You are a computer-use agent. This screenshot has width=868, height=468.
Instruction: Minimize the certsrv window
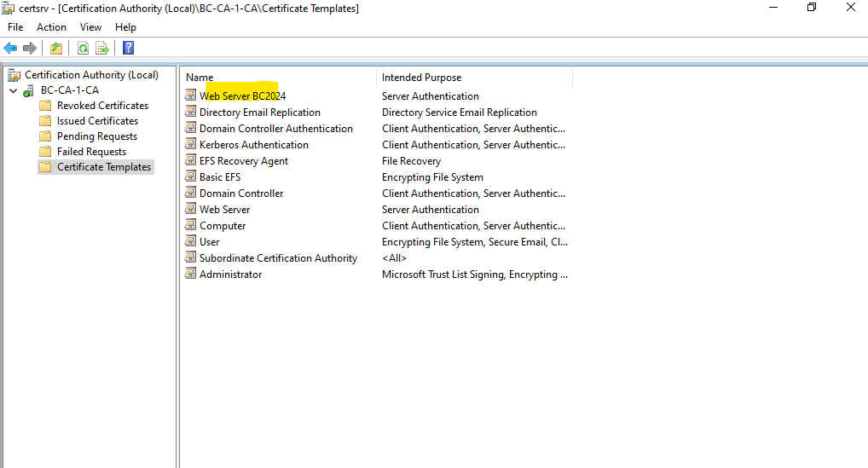pos(773,7)
